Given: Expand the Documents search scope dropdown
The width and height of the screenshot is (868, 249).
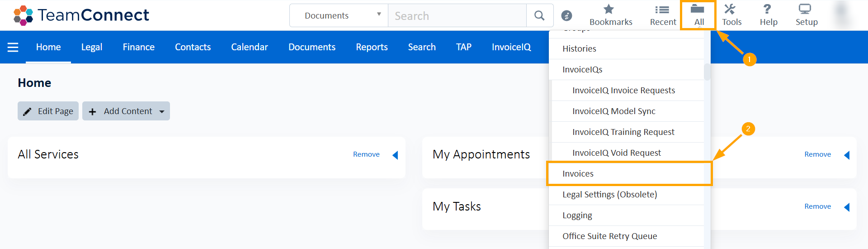Looking at the screenshot, I should point(339,16).
